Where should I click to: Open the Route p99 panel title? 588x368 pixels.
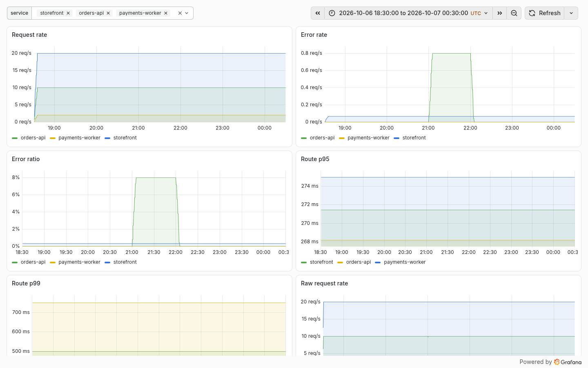[26, 283]
